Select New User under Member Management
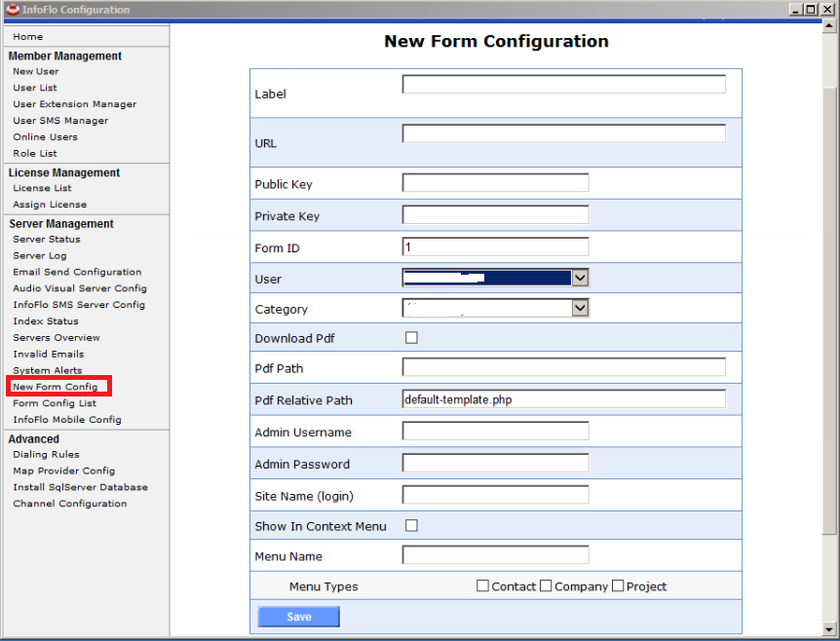 [x=36, y=71]
